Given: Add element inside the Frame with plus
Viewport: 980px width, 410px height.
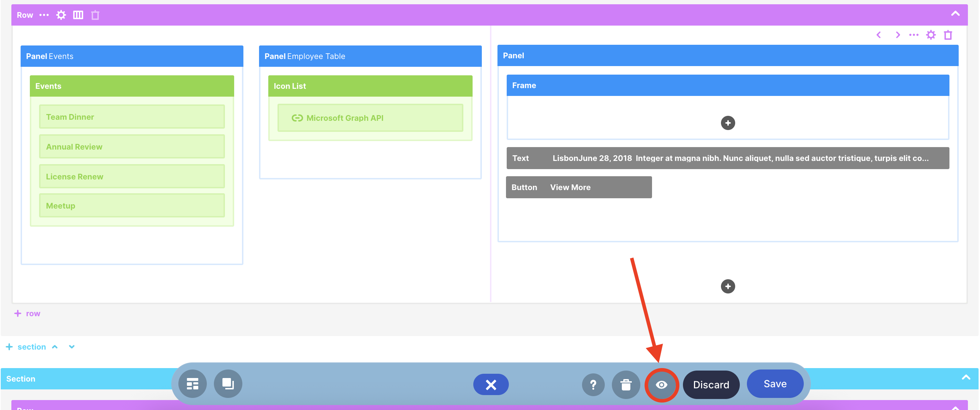Looking at the screenshot, I should coord(727,123).
